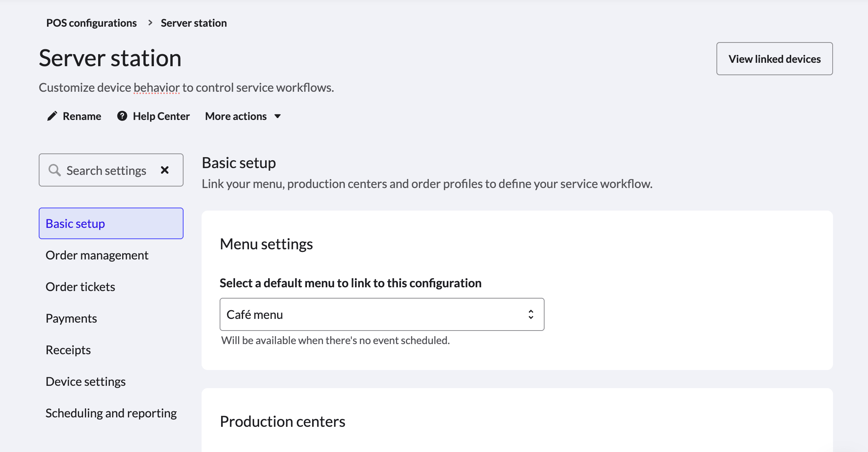Viewport: 868px width, 452px height.
Task: Expand More actions dropdown arrow
Action: pos(278,116)
